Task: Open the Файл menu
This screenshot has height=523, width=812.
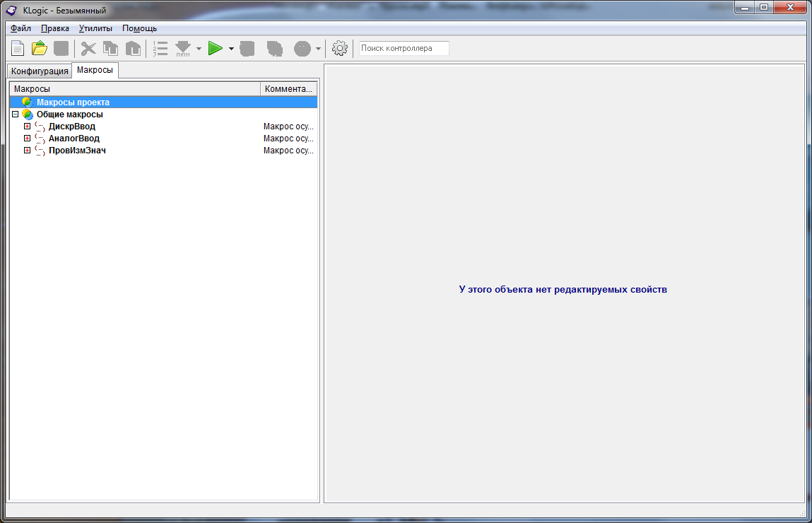Action: 20,28
